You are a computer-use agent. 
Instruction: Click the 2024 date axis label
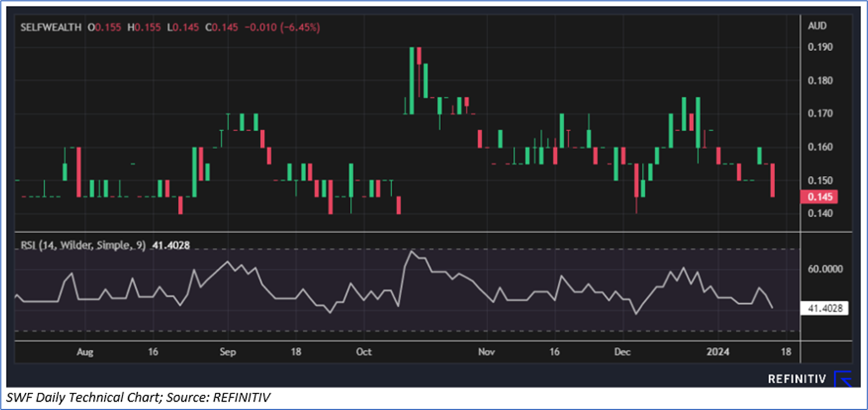(x=717, y=352)
